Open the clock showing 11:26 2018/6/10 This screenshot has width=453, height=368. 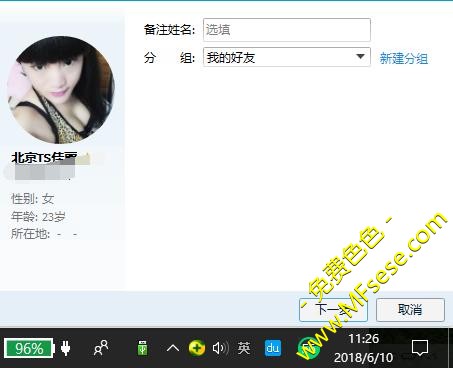[x=363, y=348]
